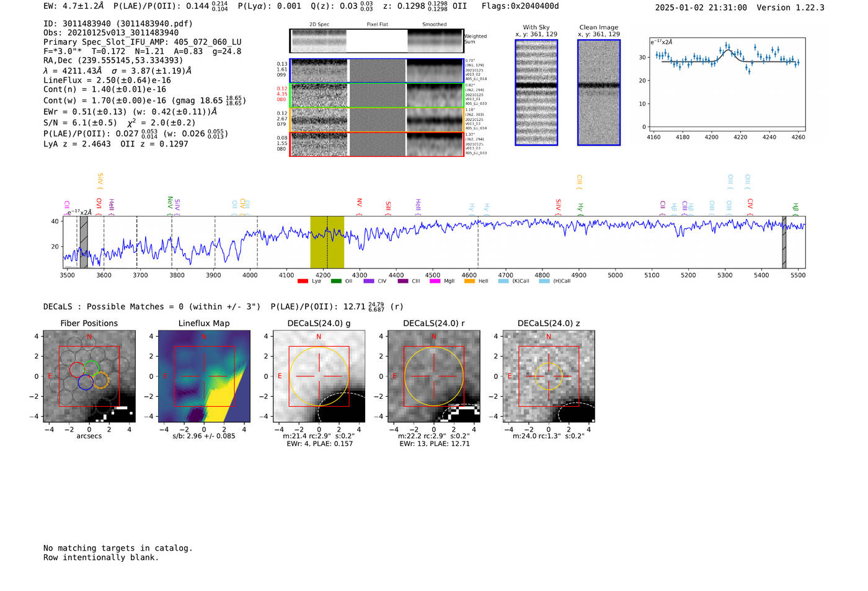
Task: Click the orange HeII legend swatch
Action: coord(469,281)
